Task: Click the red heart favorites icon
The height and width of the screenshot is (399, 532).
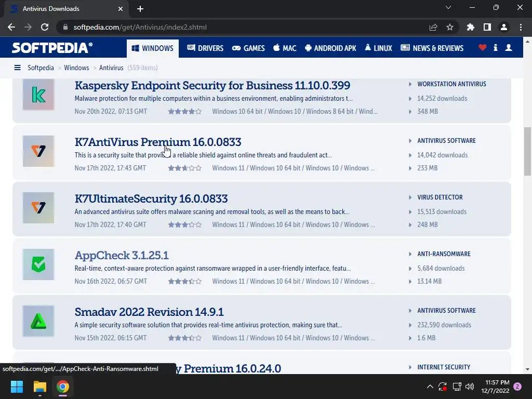Action: click(483, 48)
